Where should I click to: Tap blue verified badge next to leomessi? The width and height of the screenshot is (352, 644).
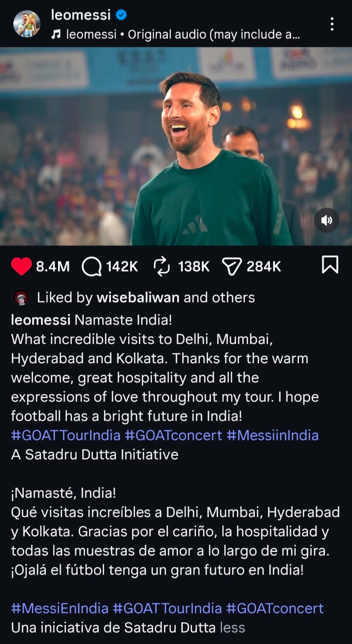[x=121, y=15]
